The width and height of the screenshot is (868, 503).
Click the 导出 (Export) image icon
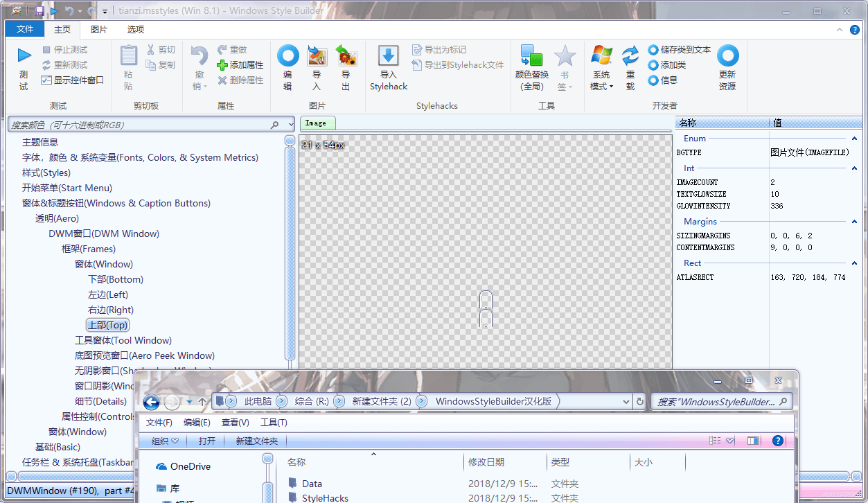click(346, 56)
